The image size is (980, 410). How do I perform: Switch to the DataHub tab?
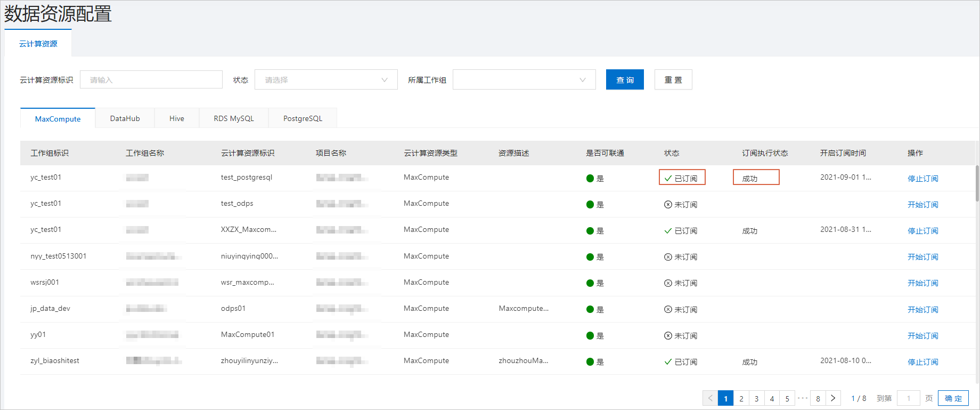coord(125,118)
